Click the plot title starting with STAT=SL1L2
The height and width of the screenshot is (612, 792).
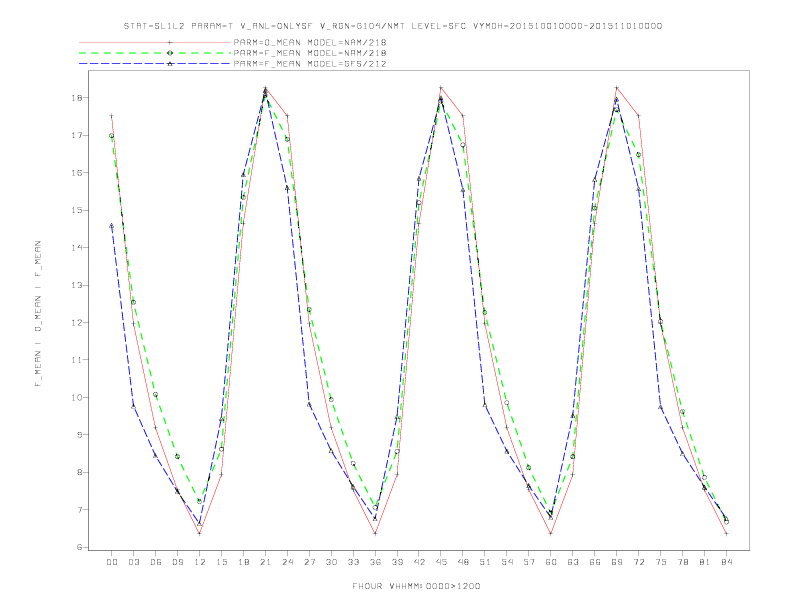point(393,26)
